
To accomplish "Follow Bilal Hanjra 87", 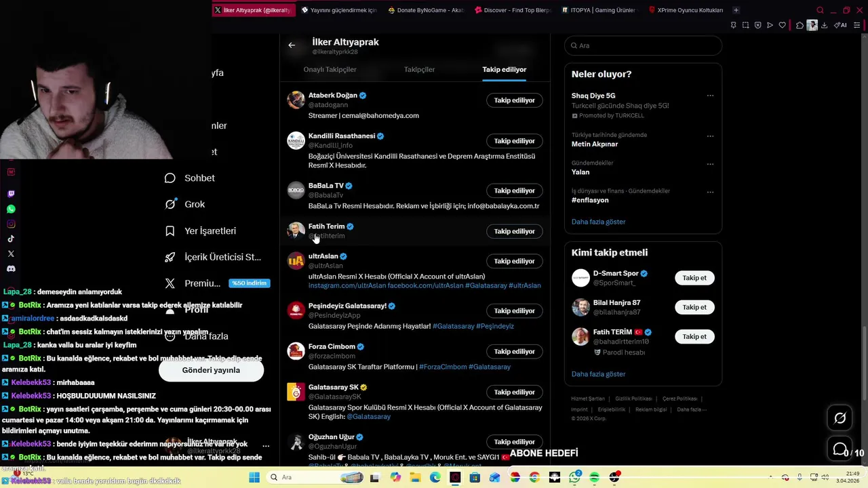I will tap(694, 307).
